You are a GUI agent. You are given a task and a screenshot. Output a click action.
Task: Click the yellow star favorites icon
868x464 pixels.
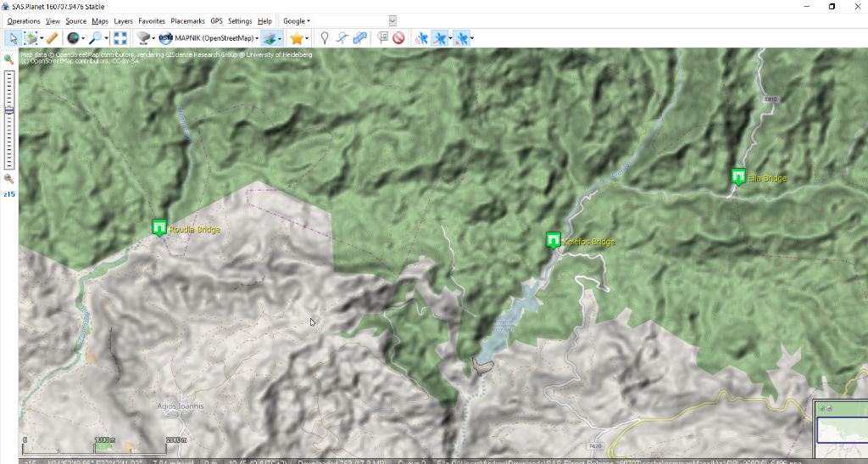297,38
